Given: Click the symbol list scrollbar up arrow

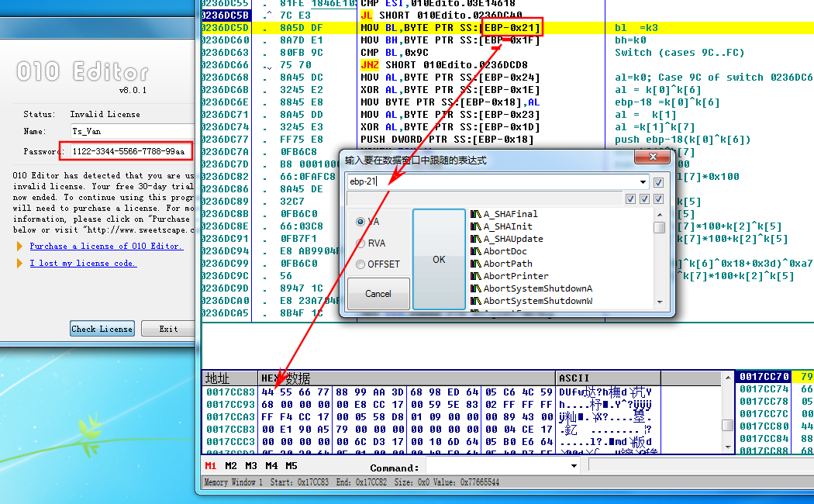Looking at the screenshot, I should pyautogui.click(x=659, y=214).
